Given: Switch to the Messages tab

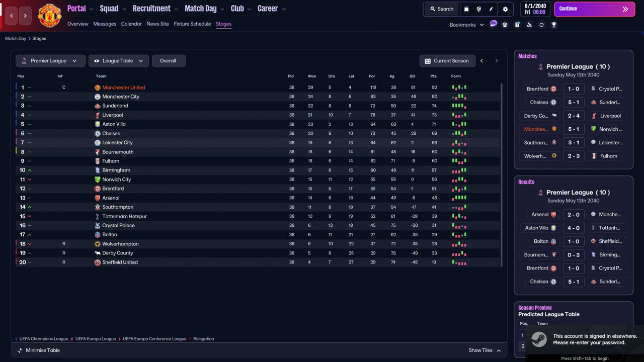Looking at the screenshot, I should point(105,24).
